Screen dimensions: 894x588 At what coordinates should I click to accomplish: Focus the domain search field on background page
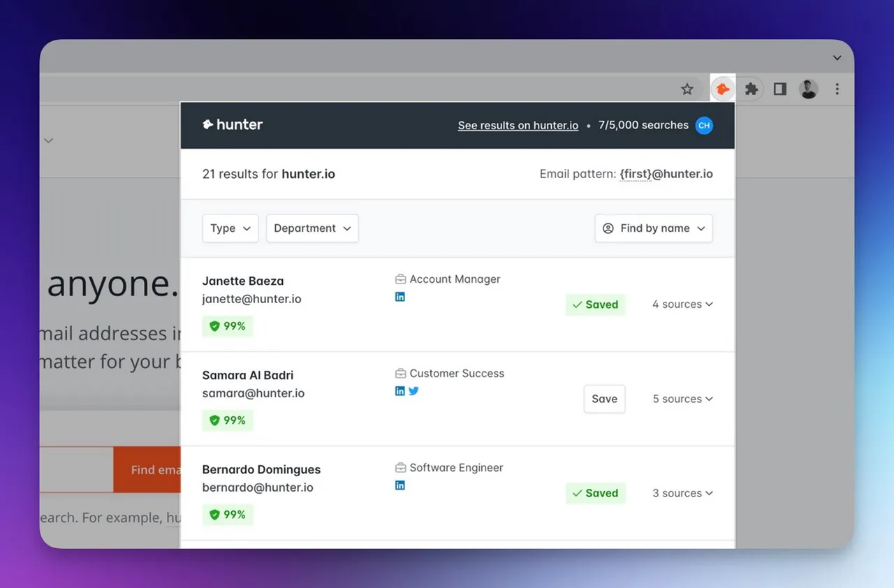pyautogui.click(x=77, y=469)
